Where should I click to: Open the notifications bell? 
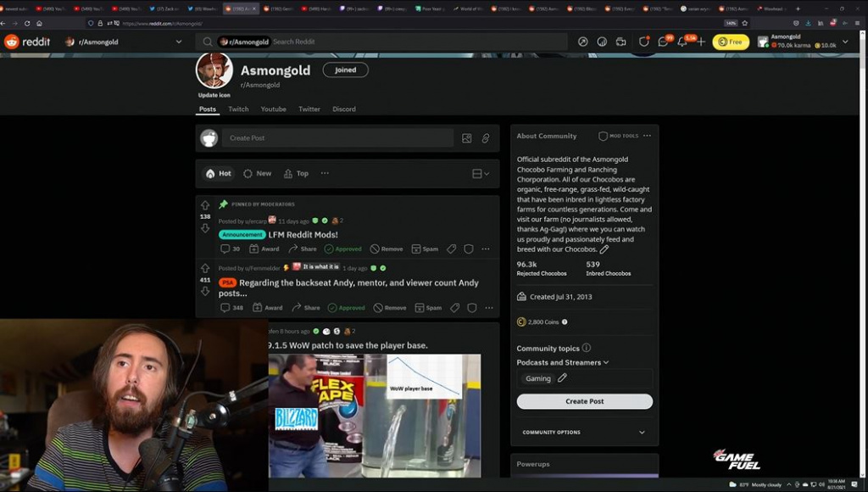tap(682, 42)
